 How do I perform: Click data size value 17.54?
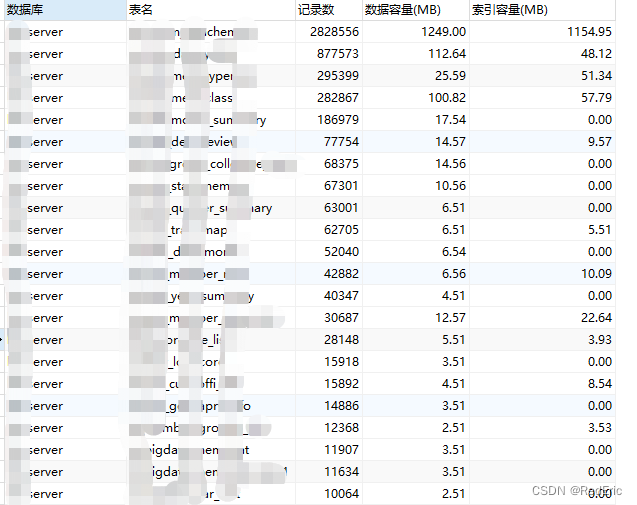[450, 119]
